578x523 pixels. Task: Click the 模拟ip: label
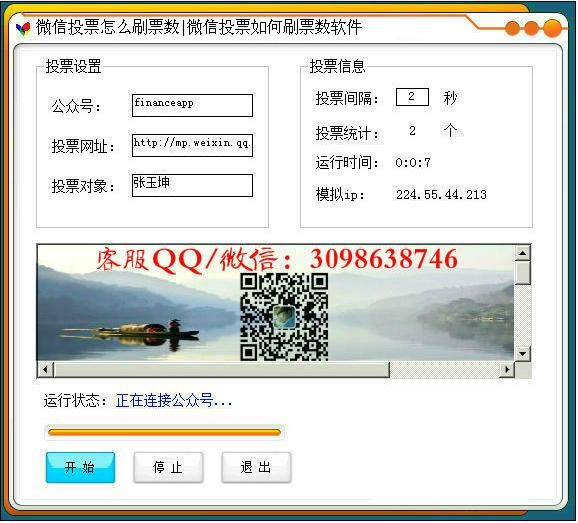pos(340,194)
